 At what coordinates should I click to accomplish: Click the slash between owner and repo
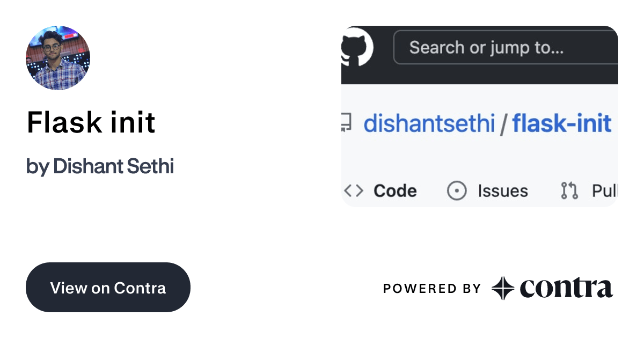pos(503,124)
